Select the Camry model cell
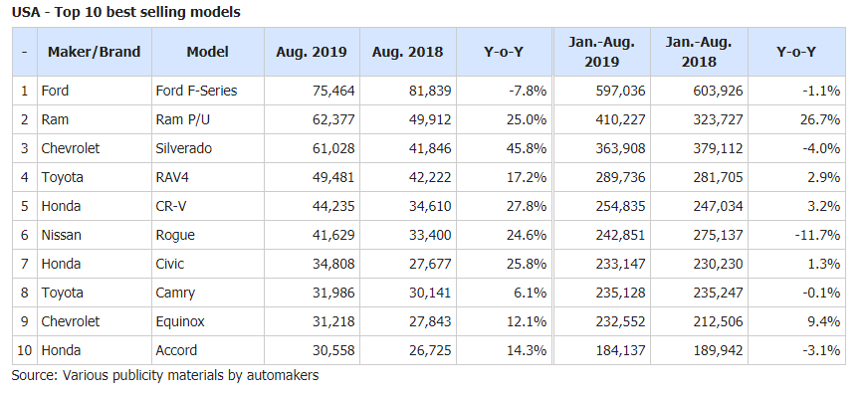The height and width of the screenshot is (395, 868). pyautogui.click(x=208, y=293)
